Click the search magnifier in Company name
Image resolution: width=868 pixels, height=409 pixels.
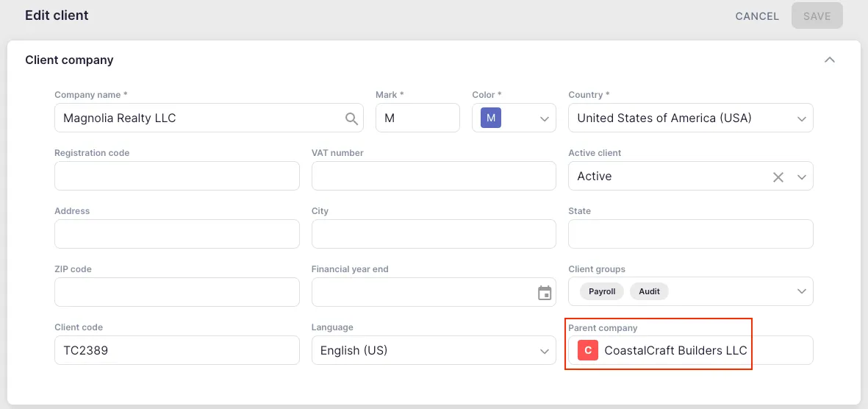tap(351, 118)
